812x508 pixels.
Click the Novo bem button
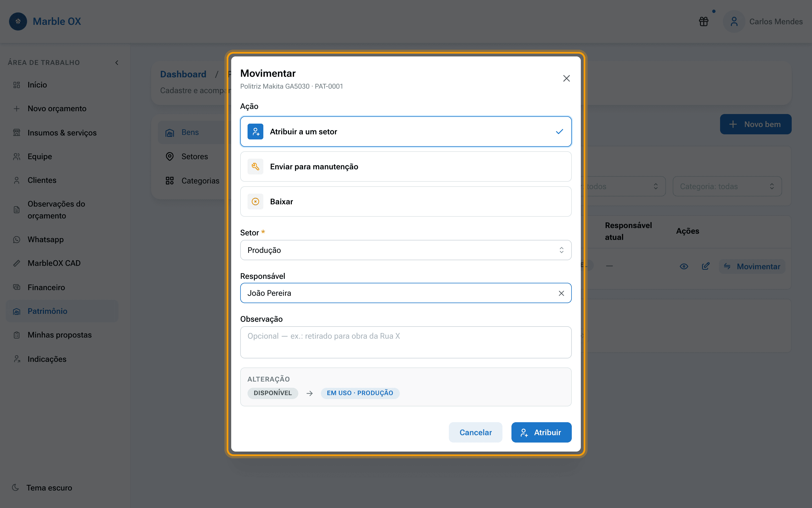756,124
